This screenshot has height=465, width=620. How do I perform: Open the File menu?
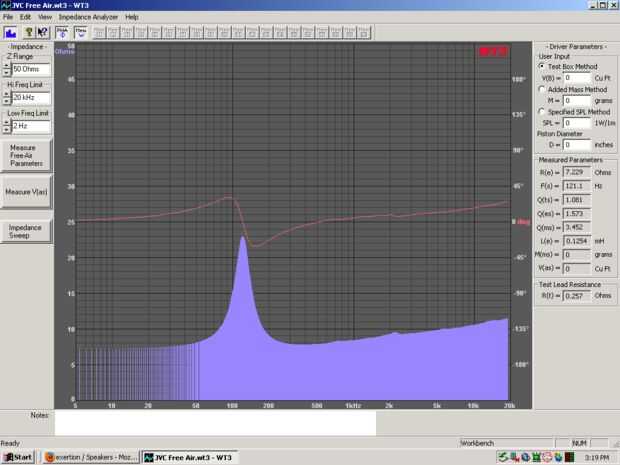[8, 17]
